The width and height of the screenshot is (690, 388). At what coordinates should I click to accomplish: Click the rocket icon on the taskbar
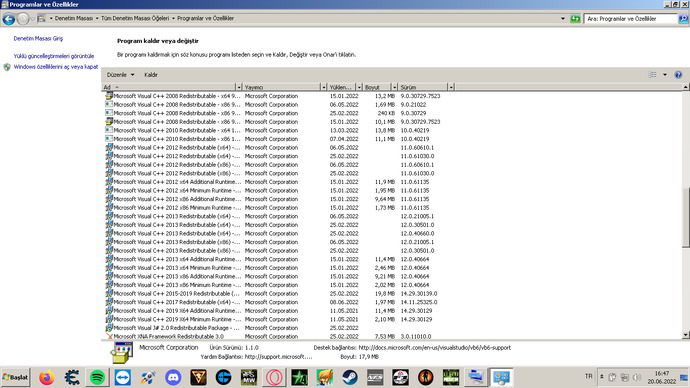[x=148, y=377]
